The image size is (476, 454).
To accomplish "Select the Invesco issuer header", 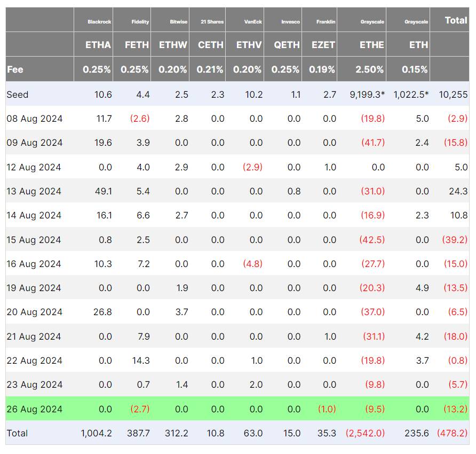I will 290,22.
